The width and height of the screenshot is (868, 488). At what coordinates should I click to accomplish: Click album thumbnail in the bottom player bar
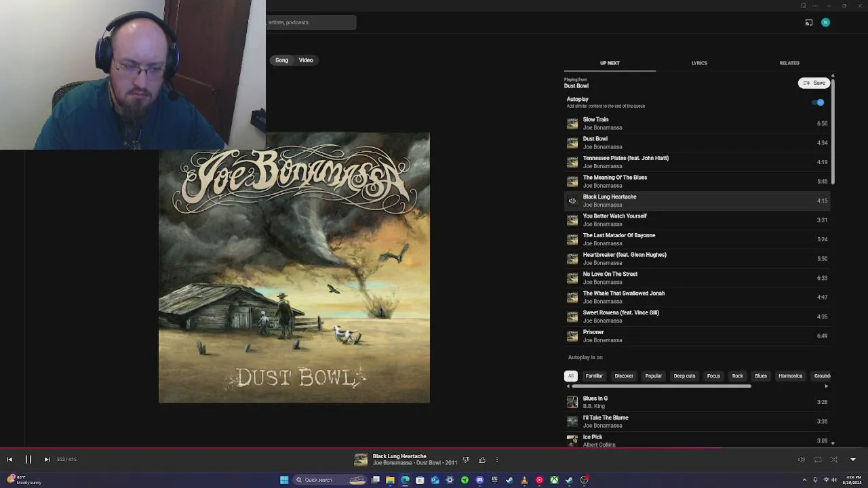pos(361,460)
